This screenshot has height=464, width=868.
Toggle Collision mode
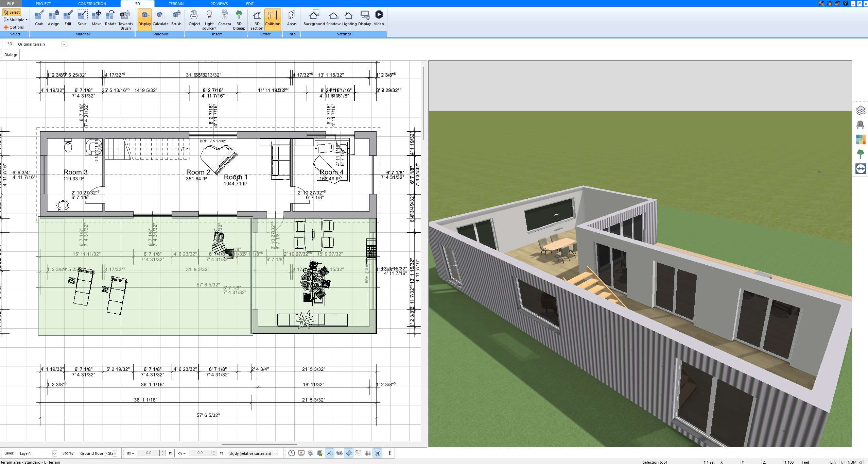click(x=273, y=19)
